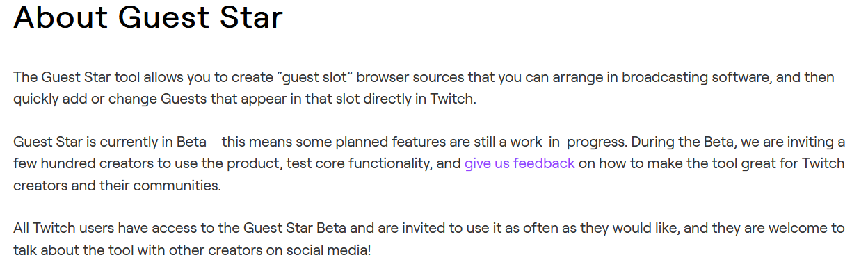
Task: Click the phrase "All Twitch users"
Action: tap(58, 229)
